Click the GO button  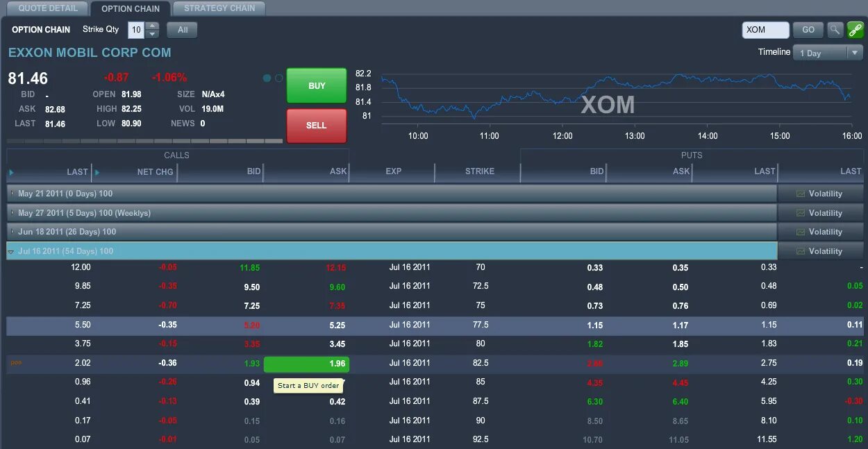(x=808, y=30)
